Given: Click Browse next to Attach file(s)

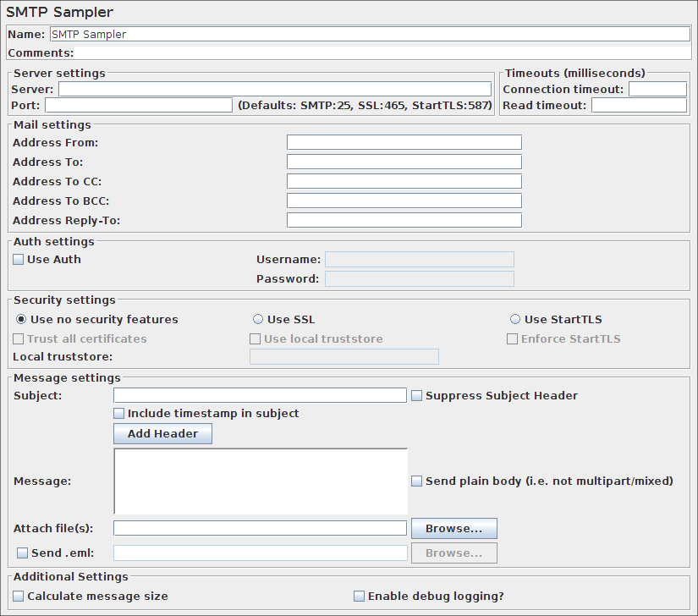Looking at the screenshot, I should pos(453,528).
